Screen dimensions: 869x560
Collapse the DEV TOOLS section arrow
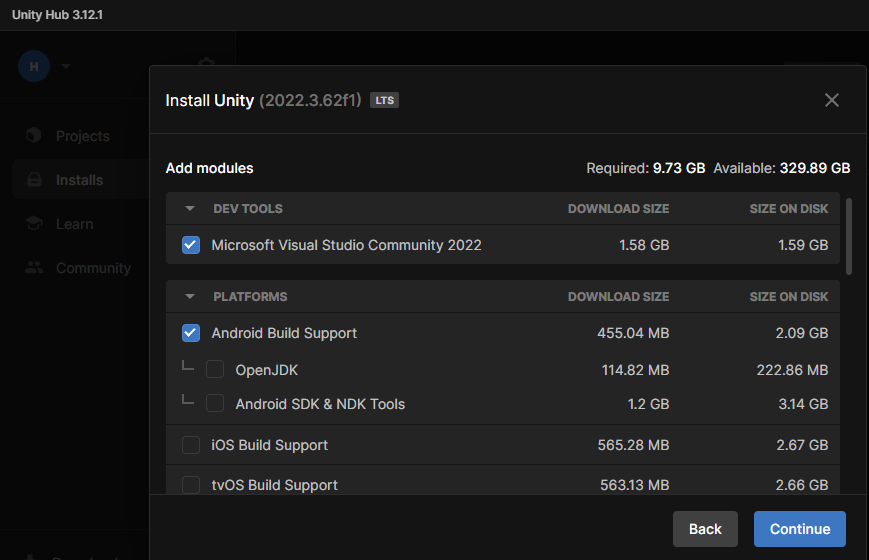pyautogui.click(x=190, y=208)
